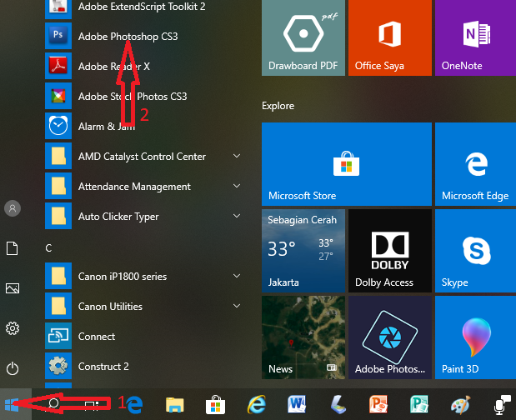516x420 pixels.
Task: Open Dolby Access tile
Action: pyautogui.click(x=390, y=251)
